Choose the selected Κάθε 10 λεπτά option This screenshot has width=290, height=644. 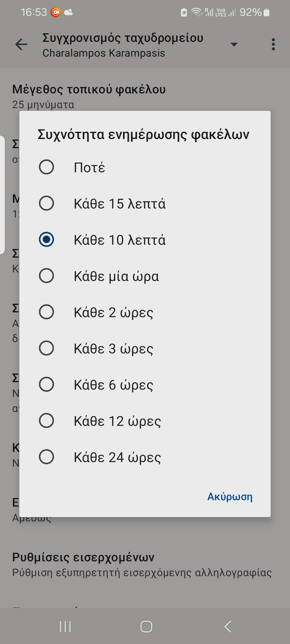click(145, 240)
